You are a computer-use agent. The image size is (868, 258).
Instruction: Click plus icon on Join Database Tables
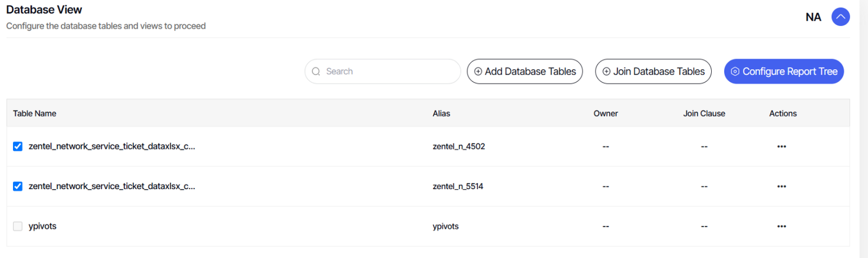tap(606, 71)
